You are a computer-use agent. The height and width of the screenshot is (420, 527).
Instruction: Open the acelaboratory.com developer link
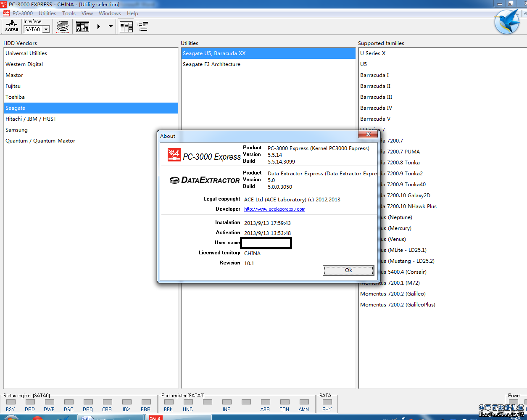[274, 209]
